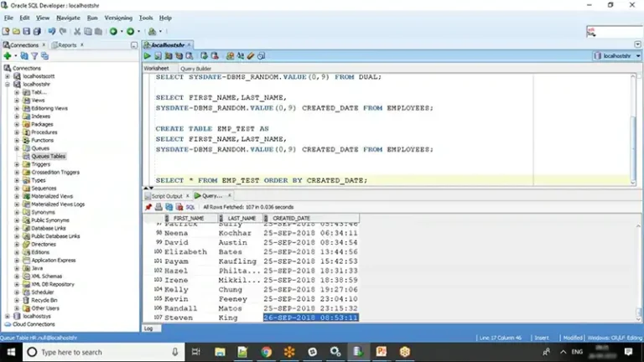This screenshot has height=362, width=644.
Task: Open the Versioning menu
Action: (x=117, y=18)
